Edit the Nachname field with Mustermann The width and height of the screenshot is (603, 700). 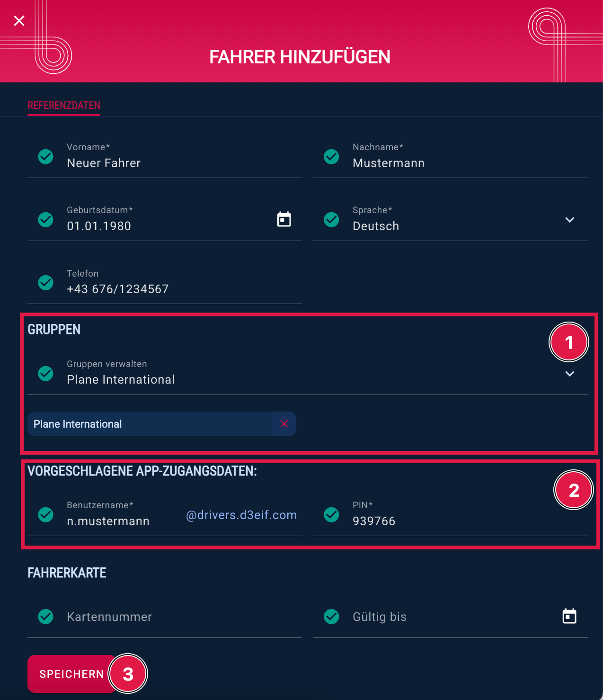(464, 163)
